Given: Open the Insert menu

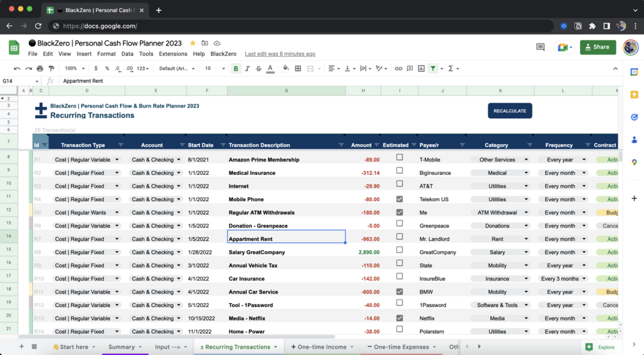Looking at the screenshot, I should (84, 54).
